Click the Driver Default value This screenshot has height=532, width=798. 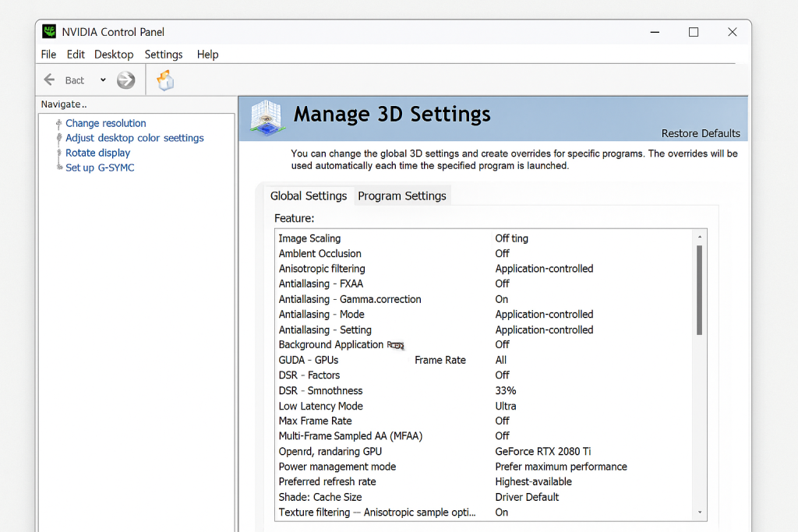[527, 497]
